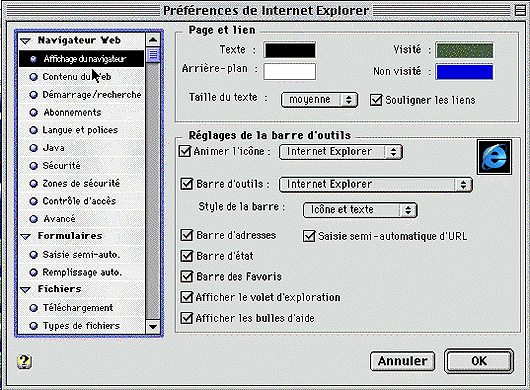Image resolution: width=530 pixels, height=390 pixels.
Task: Toggle Saisie semi-automatique d'URL checkbox
Action: [309, 236]
